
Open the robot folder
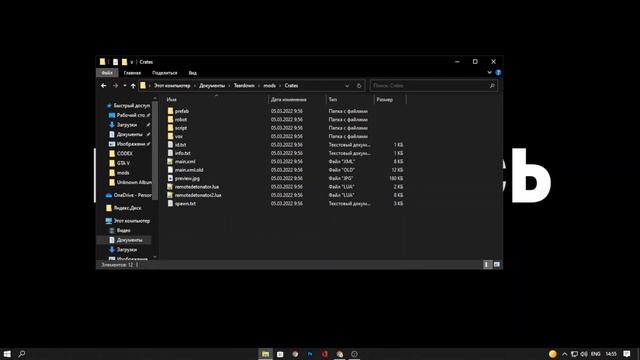tap(181, 120)
